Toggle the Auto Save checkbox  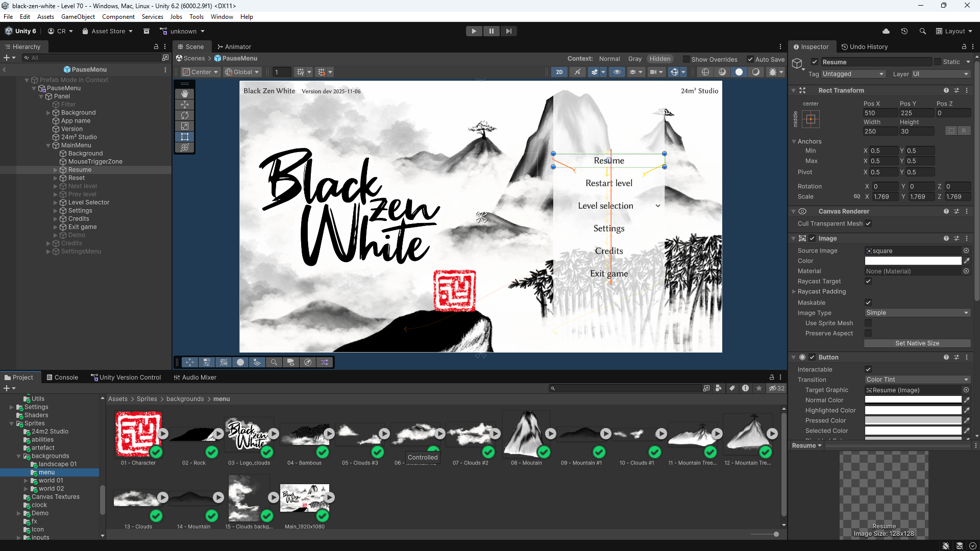[750, 59]
